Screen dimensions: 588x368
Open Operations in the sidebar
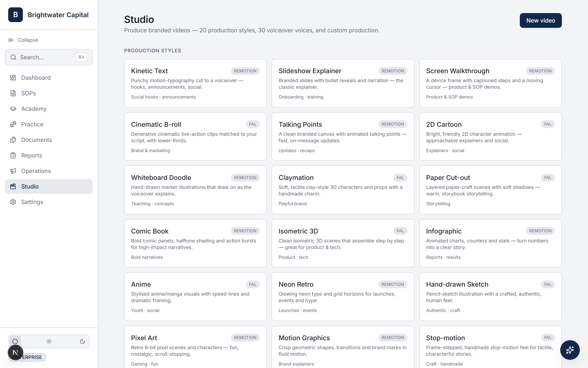click(x=49, y=171)
